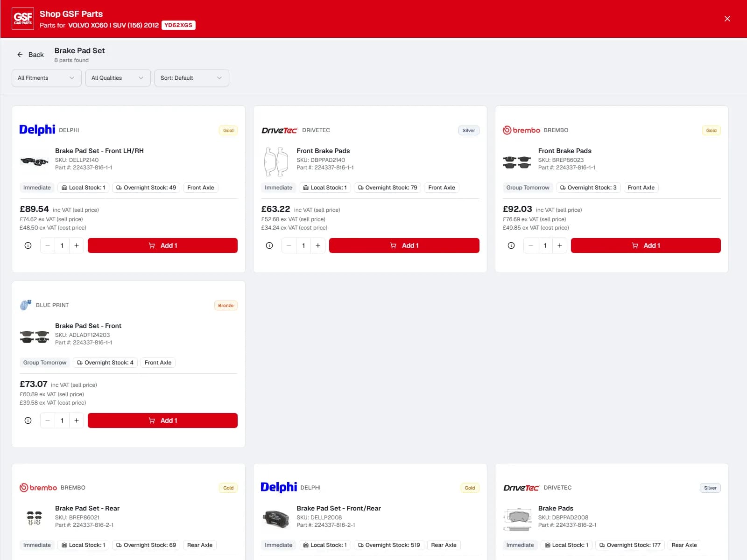Click Overnight Stock: 79 tag
This screenshot has width=747, height=560.
click(x=388, y=188)
